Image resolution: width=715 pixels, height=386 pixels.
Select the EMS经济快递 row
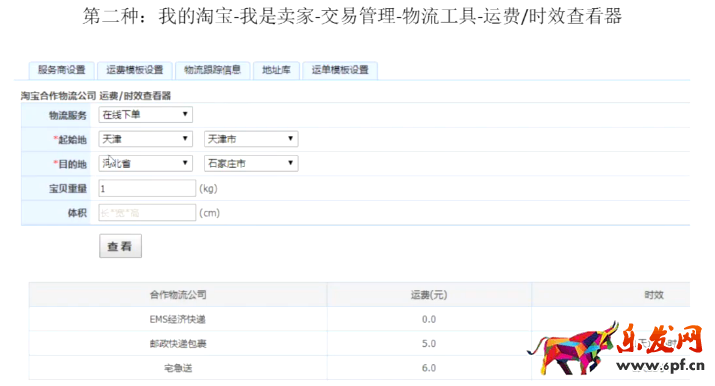[359, 319]
